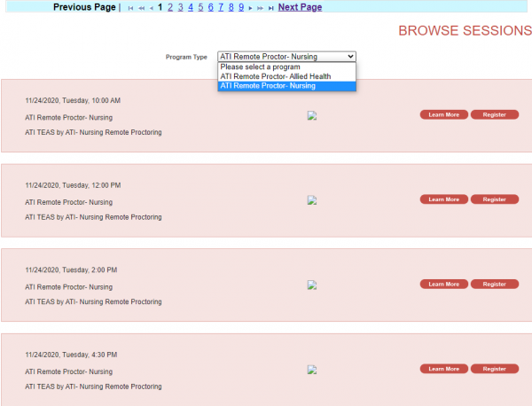The width and height of the screenshot is (532, 406).
Task: Open page 9 of sessions
Action: (241, 7)
